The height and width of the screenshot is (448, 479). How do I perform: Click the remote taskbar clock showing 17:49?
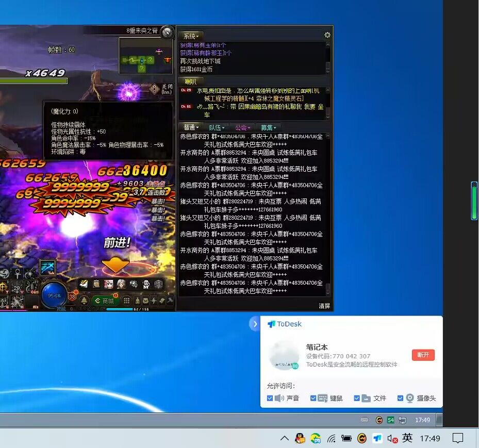pos(422,420)
